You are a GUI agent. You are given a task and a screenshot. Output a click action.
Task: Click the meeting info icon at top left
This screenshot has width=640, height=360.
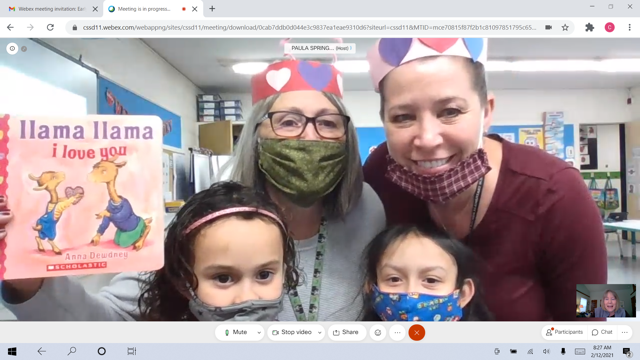click(12, 49)
